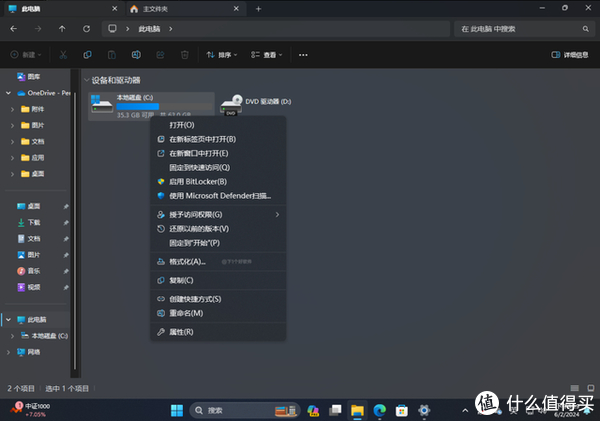Open Task View from the taskbar

tap(335, 410)
